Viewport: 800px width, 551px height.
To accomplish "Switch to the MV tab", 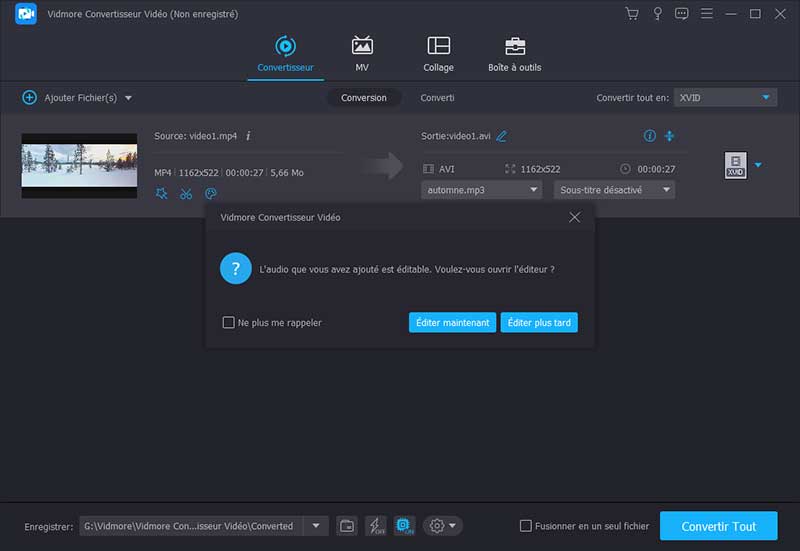I will tap(362, 54).
